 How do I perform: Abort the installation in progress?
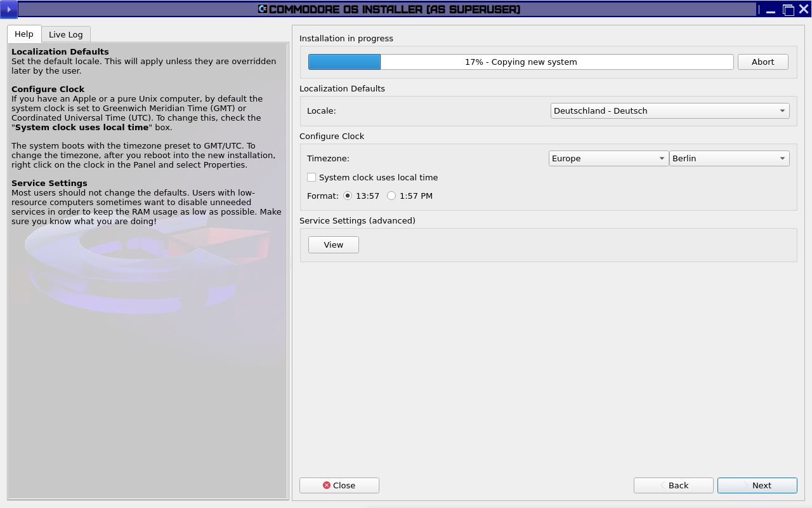pyautogui.click(x=763, y=62)
